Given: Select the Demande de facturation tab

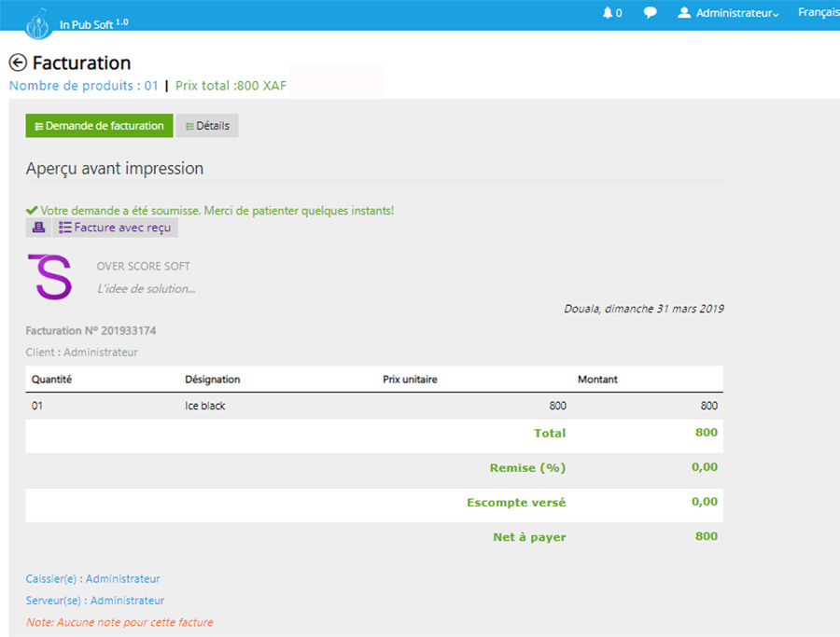Looking at the screenshot, I should tap(99, 126).
